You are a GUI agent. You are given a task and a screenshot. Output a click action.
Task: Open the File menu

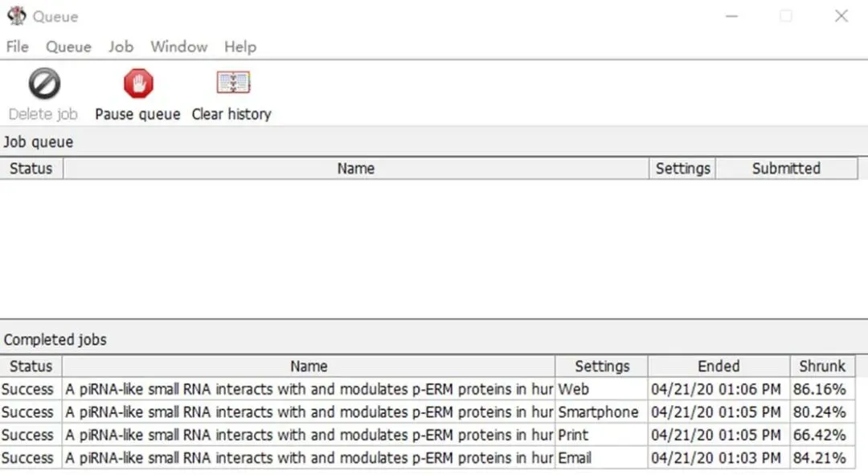[x=17, y=47]
